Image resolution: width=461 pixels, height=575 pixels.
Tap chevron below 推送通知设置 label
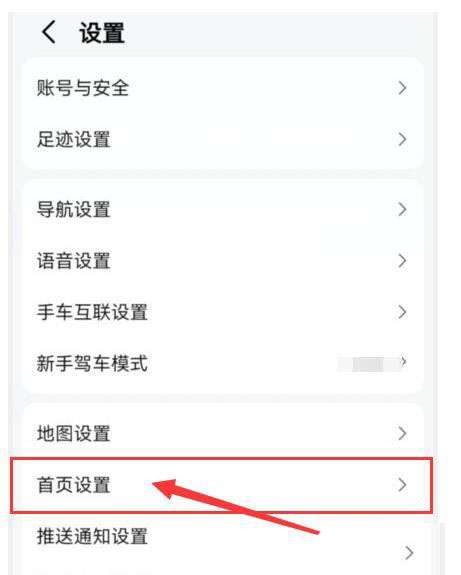(409, 553)
